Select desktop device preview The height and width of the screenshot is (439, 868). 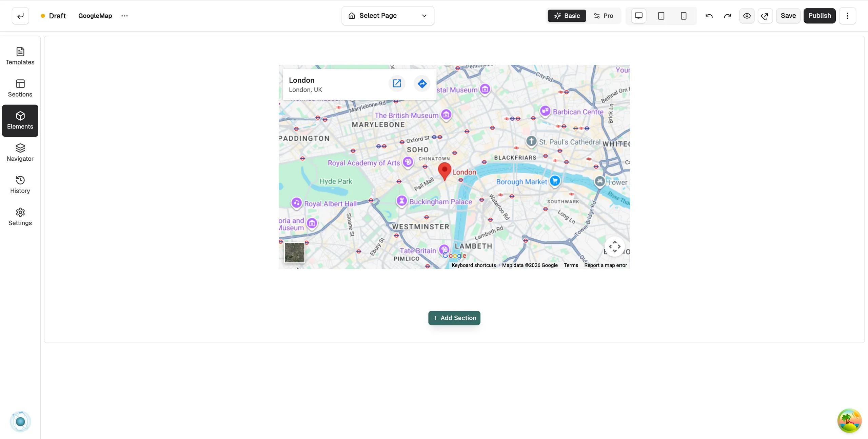639,16
